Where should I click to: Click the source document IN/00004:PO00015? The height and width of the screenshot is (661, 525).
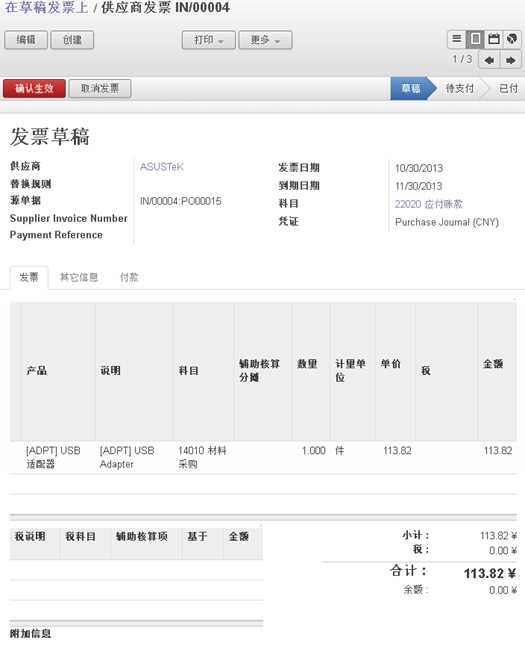[x=180, y=201]
